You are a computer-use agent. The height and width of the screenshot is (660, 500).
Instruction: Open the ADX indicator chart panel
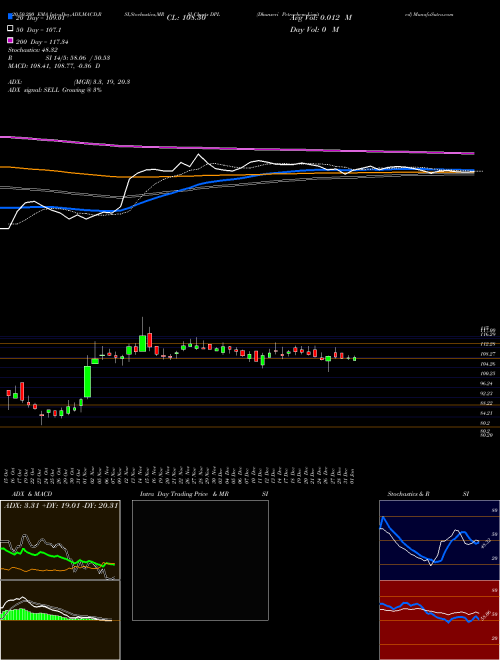pyautogui.click(x=60, y=540)
